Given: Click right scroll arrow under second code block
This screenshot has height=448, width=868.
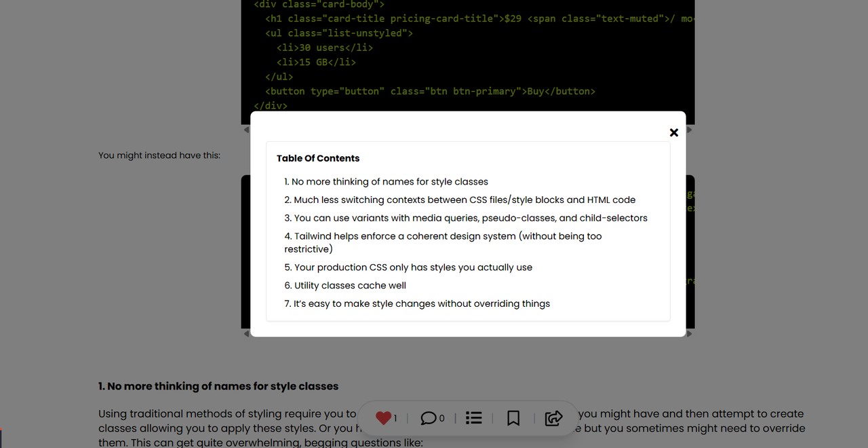Looking at the screenshot, I should [x=690, y=334].
